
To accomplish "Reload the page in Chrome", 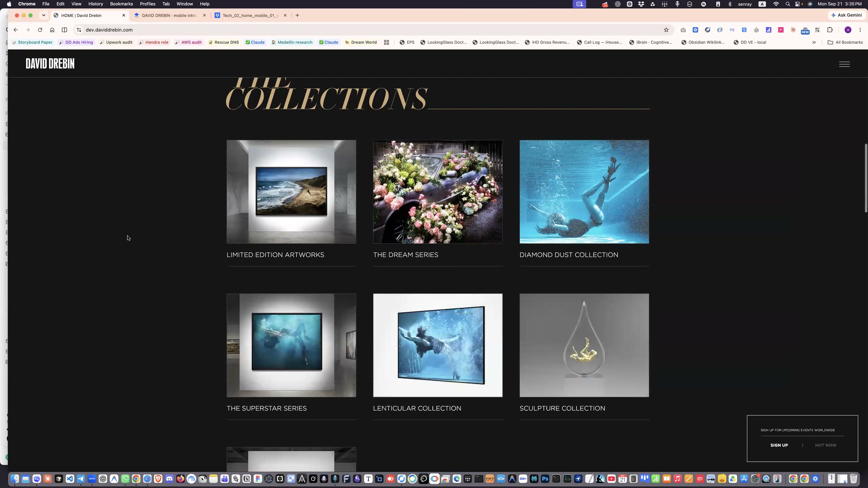I will click(40, 30).
